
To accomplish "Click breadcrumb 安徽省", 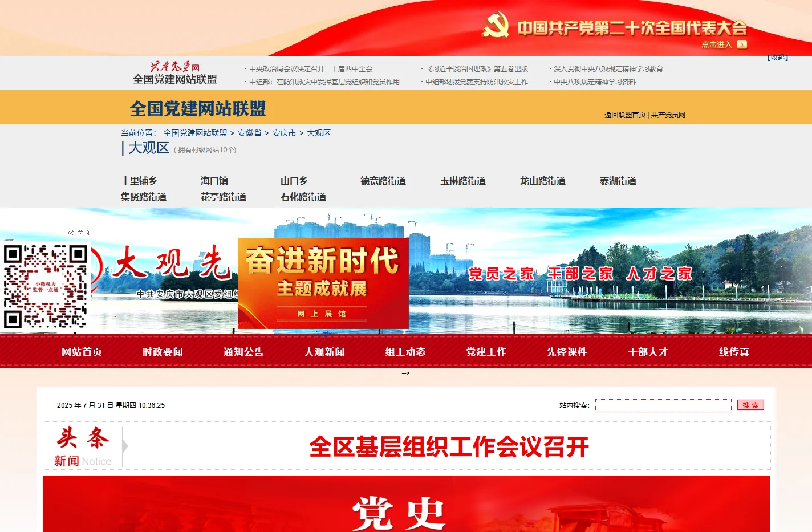I will tap(250, 133).
